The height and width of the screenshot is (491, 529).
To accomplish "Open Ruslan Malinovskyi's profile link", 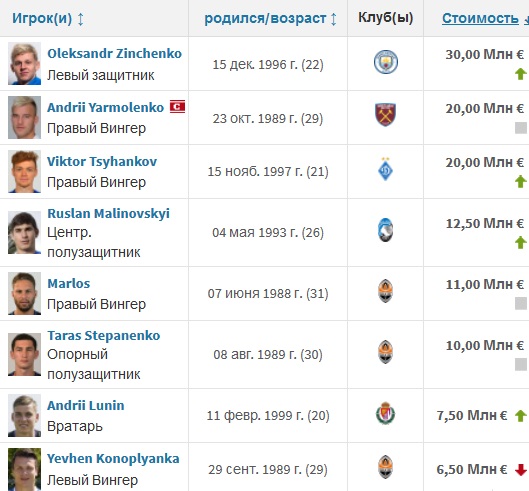I will [108, 214].
